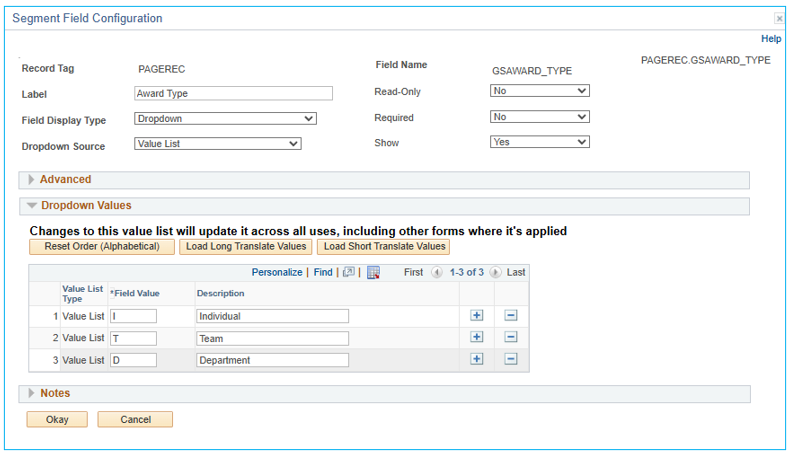Image resolution: width=789 pixels, height=453 pixels.
Task: Delete the Department value row
Action: coord(511,359)
